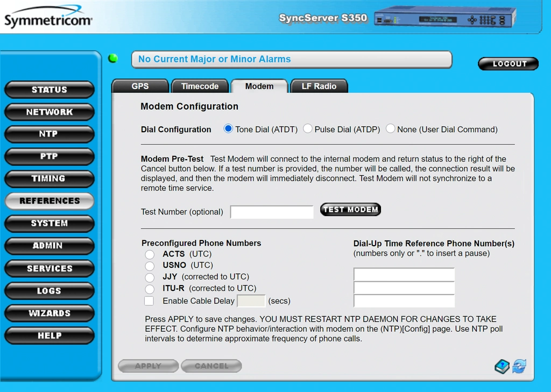Switch to the GPS tab
This screenshot has height=392, width=551.
[140, 86]
